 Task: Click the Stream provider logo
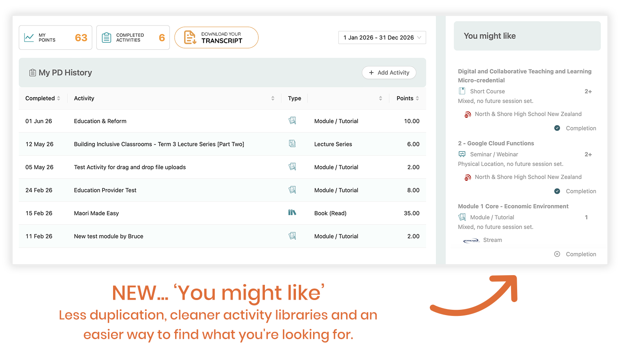[x=471, y=240]
